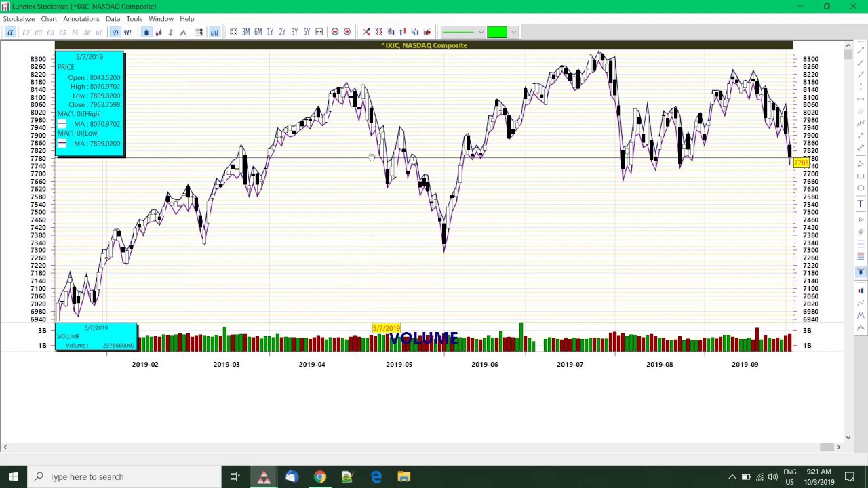The image size is (868, 488).
Task: Toggle the data window panel icon
Action: tap(199, 32)
